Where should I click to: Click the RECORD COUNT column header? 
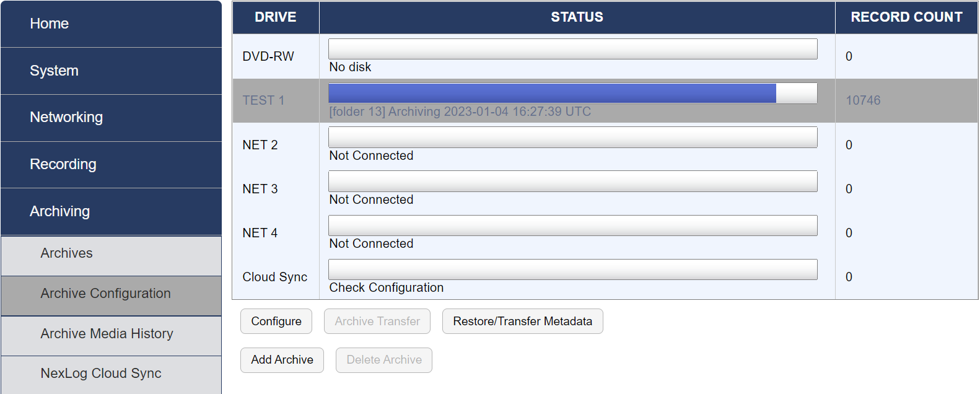(906, 17)
